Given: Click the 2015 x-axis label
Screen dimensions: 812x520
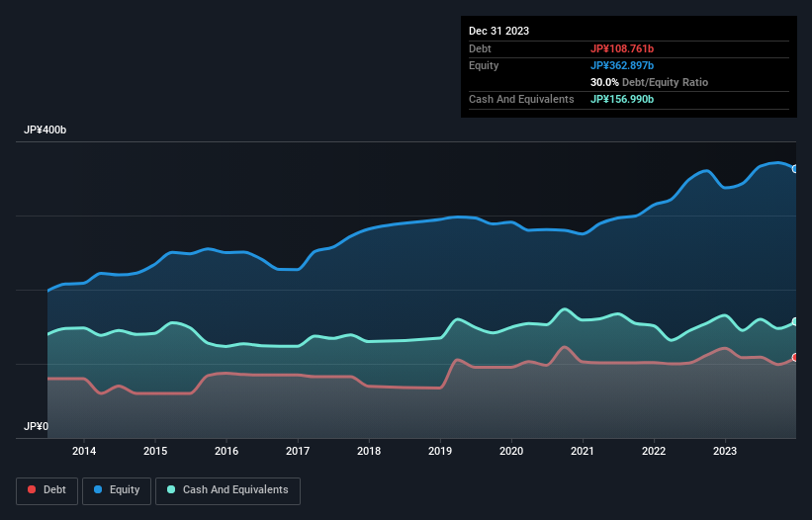Looking at the screenshot, I should click(x=155, y=451).
